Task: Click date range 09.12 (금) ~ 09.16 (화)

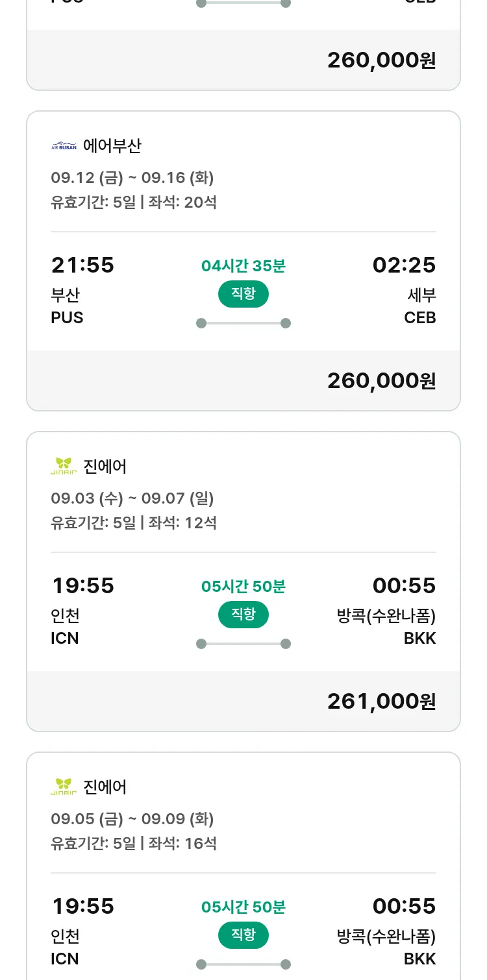Action: 132,178
